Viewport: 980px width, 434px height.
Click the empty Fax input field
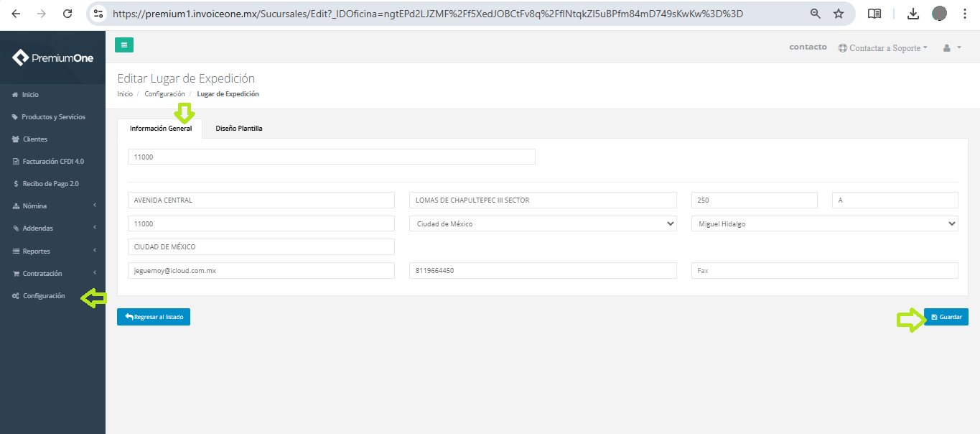824,270
